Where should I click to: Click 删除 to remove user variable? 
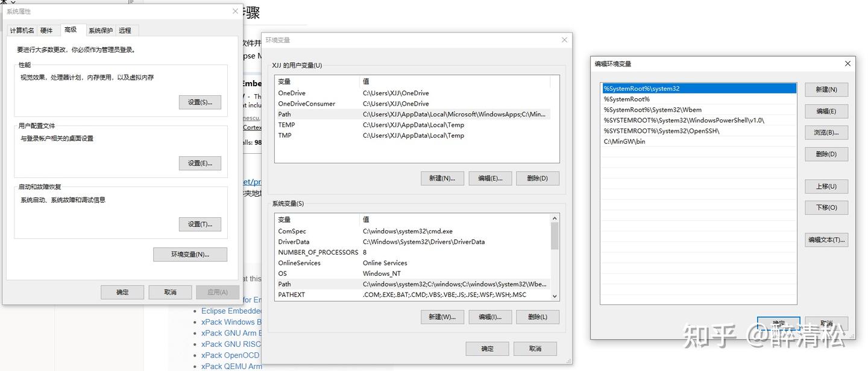click(x=537, y=178)
